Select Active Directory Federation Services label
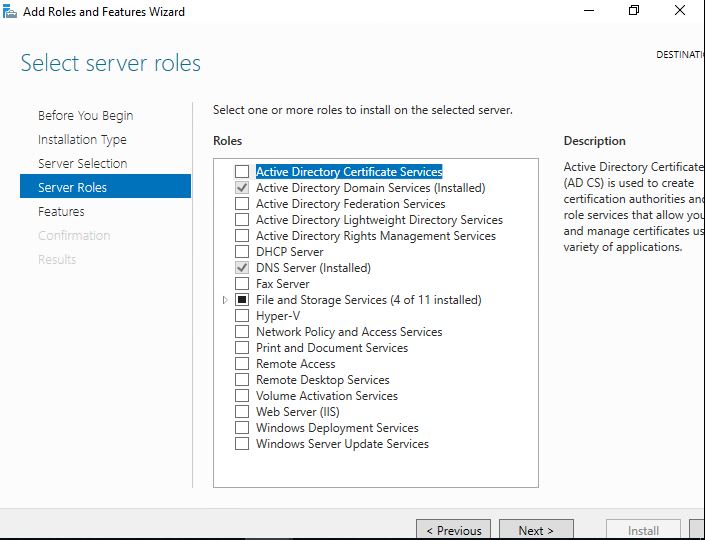Viewport: 705px width, 540px height. click(350, 204)
